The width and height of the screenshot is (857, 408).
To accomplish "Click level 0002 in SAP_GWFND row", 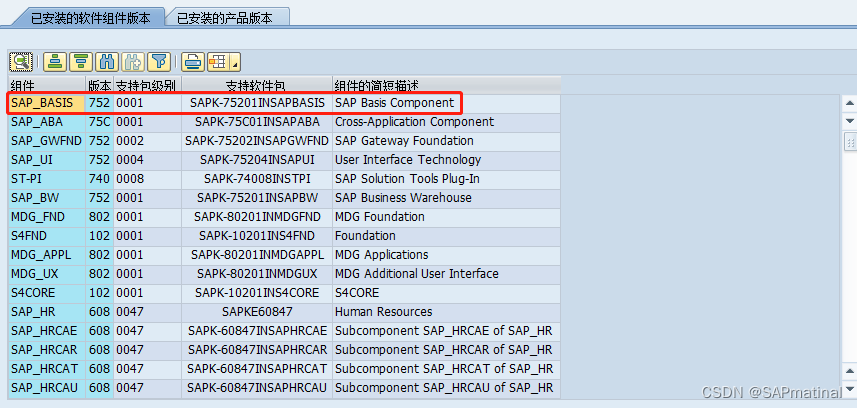I will pyautogui.click(x=148, y=141).
